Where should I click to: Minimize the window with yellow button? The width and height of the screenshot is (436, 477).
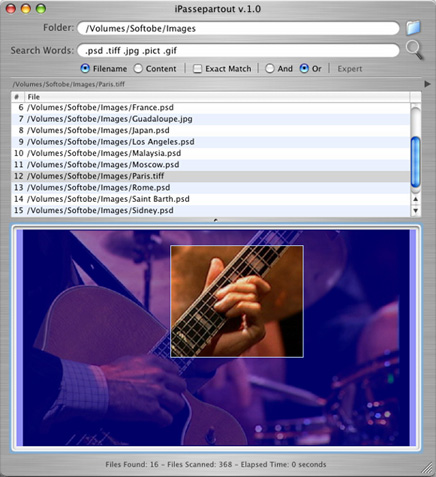[26, 8]
